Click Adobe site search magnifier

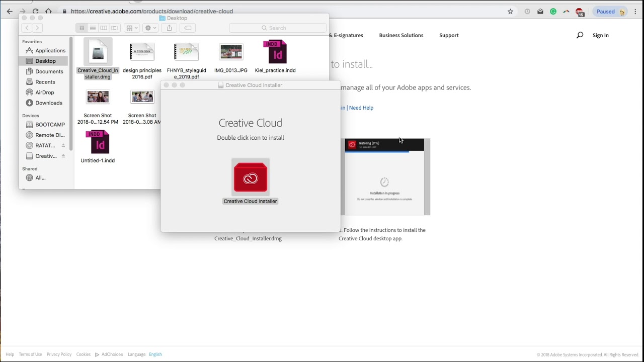coord(580,35)
